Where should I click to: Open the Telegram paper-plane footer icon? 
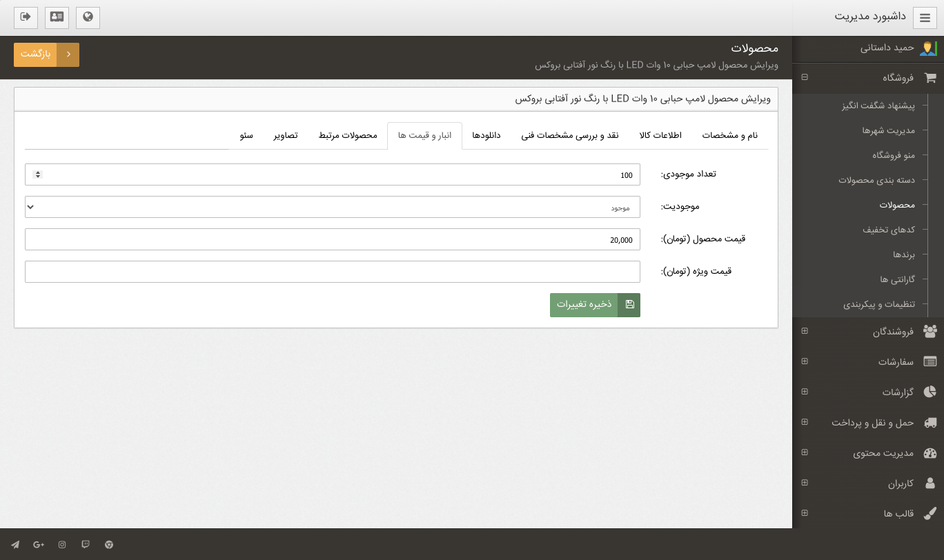(16, 545)
